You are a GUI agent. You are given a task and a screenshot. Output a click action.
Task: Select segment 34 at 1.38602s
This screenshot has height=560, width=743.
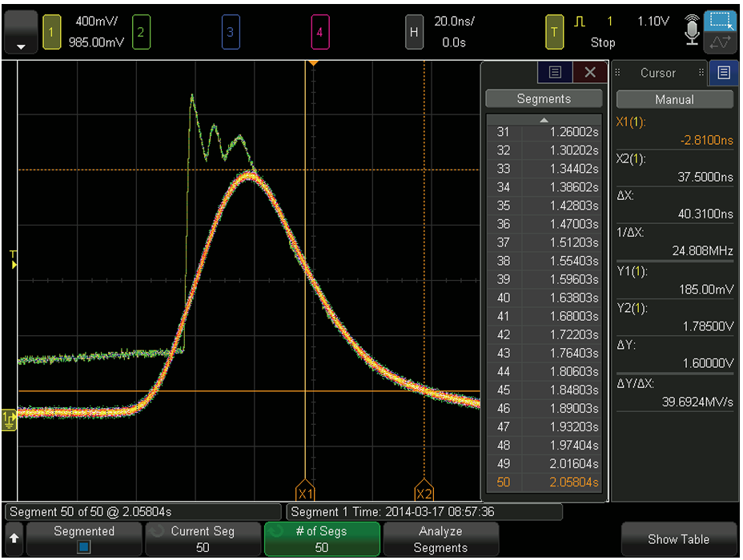click(x=544, y=187)
